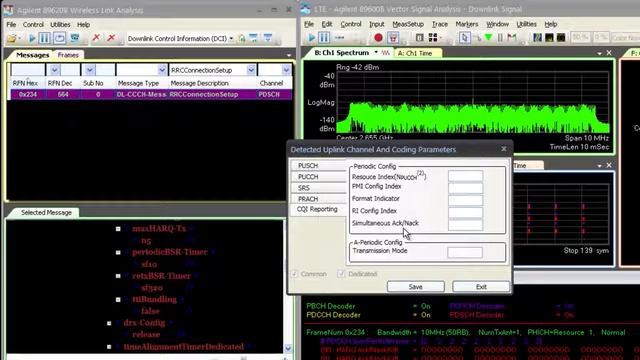Click the RFN Hex filter input field
The width and height of the screenshot is (640, 360).
coord(28,70)
